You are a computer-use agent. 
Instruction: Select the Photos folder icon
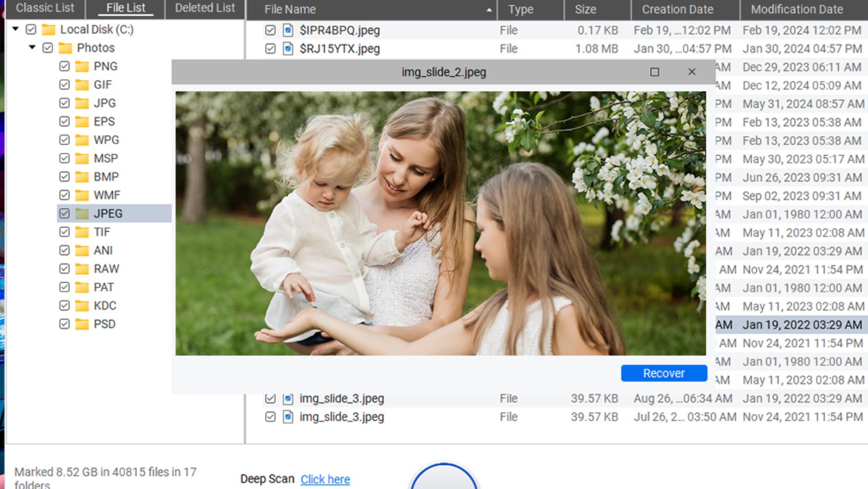[65, 48]
